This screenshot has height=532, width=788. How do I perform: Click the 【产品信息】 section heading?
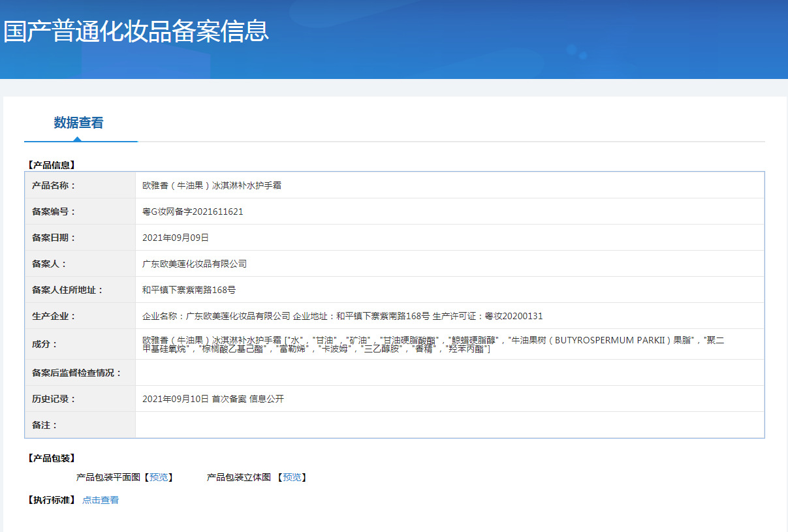(51, 165)
